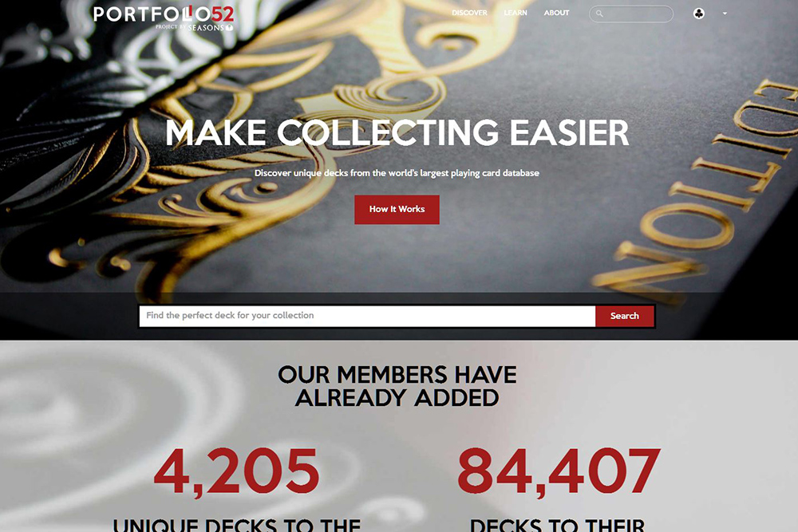Click the red 52 in the logo
This screenshot has width=798, height=532.
pyautogui.click(x=222, y=14)
